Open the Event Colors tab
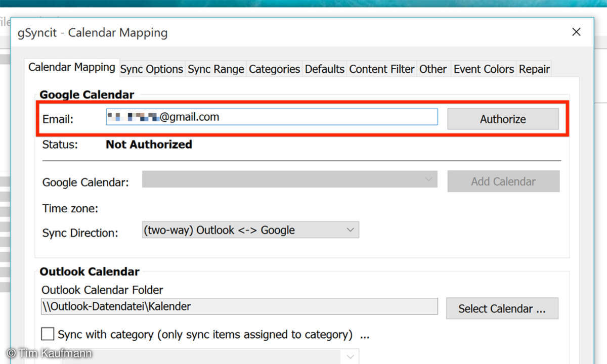Viewport: 607px width, 364px height. [x=484, y=69]
